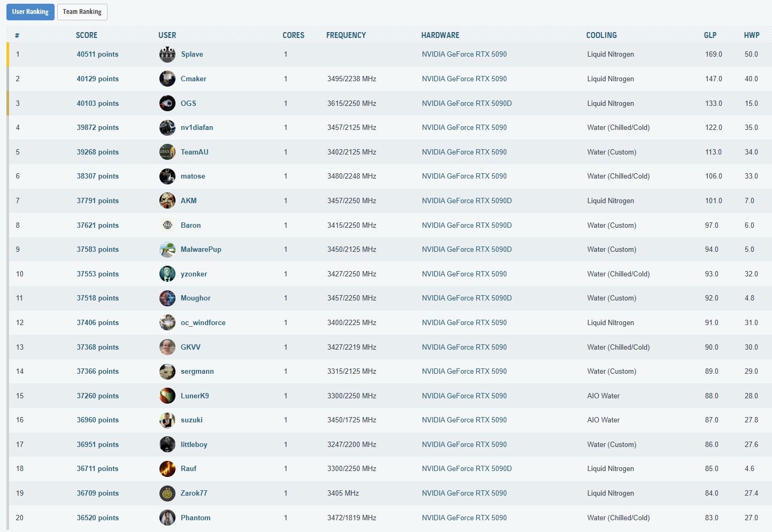Click Cmaker's profile avatar

[x=167, y=79]
